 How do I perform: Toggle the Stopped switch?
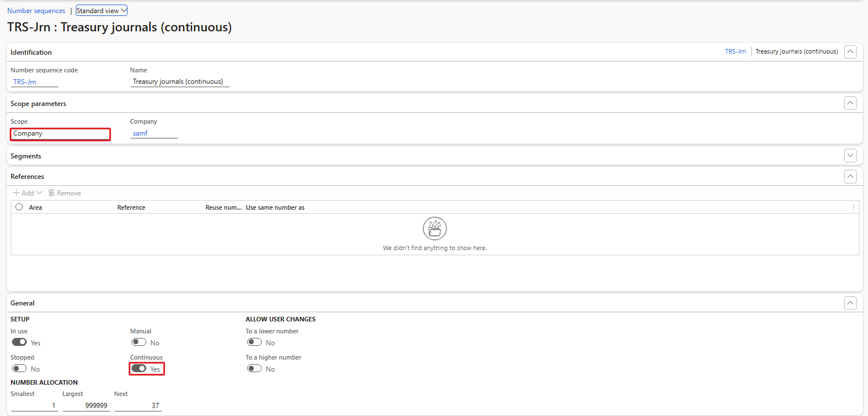tap(19, 369)
